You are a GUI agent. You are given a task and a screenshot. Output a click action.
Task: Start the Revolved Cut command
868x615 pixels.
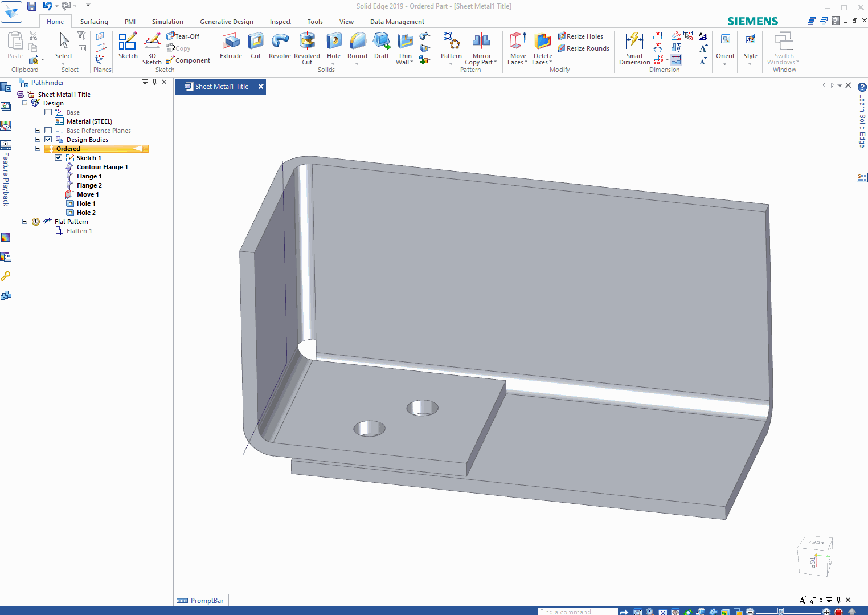point(307,48)
